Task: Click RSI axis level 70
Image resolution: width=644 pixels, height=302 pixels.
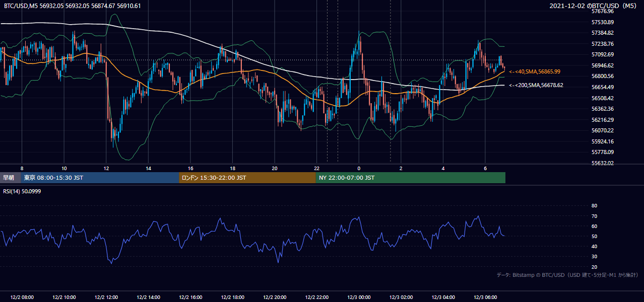Action: click(x=594, y=216)
